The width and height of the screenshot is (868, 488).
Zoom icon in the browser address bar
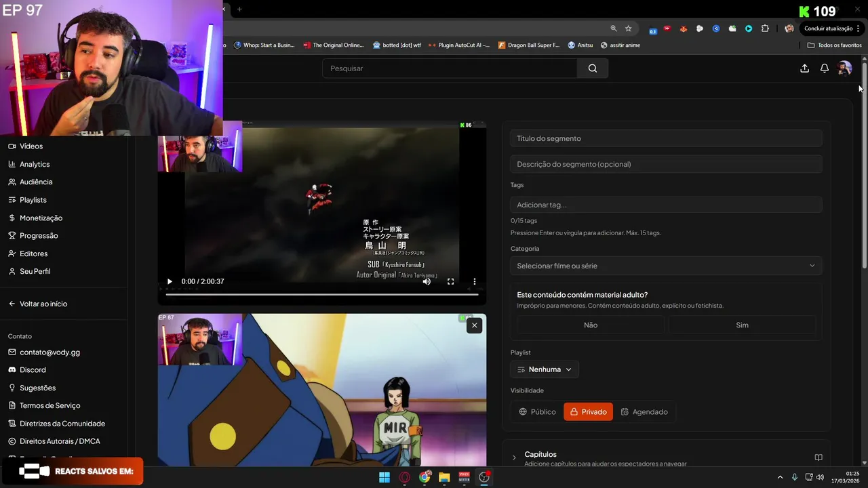(614, 28)
